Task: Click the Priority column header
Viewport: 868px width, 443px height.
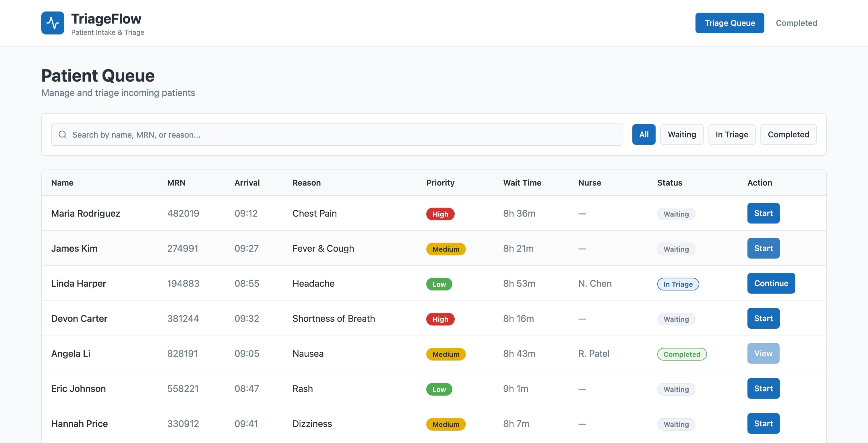Action: (x=440, y=183)
